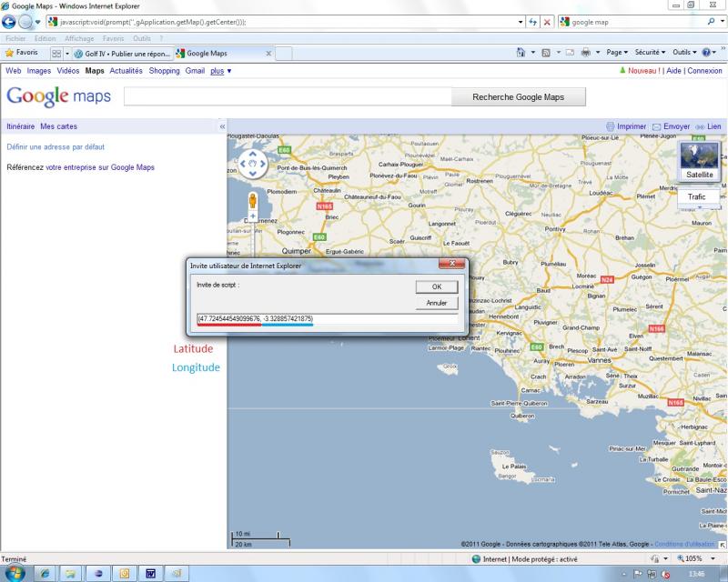Click Définir une adresse par défaut
The image size is (728, 582).
(56, 146)
